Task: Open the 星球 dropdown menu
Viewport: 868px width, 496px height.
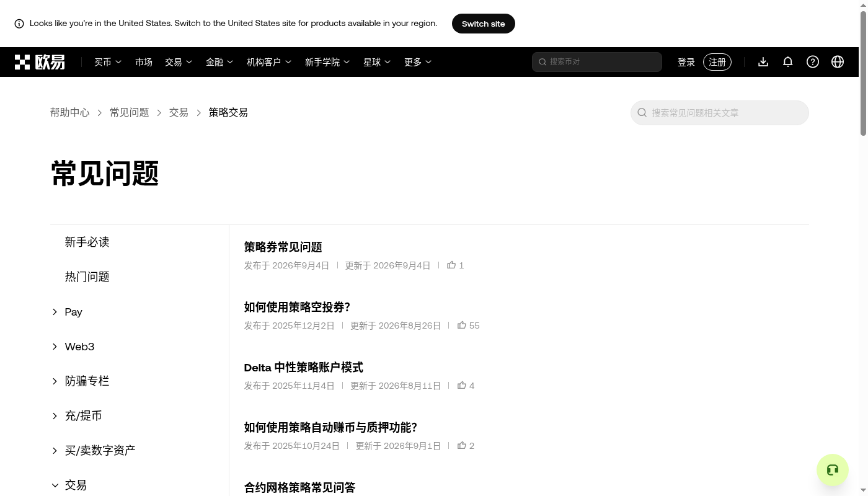Action: pos(377,62)
